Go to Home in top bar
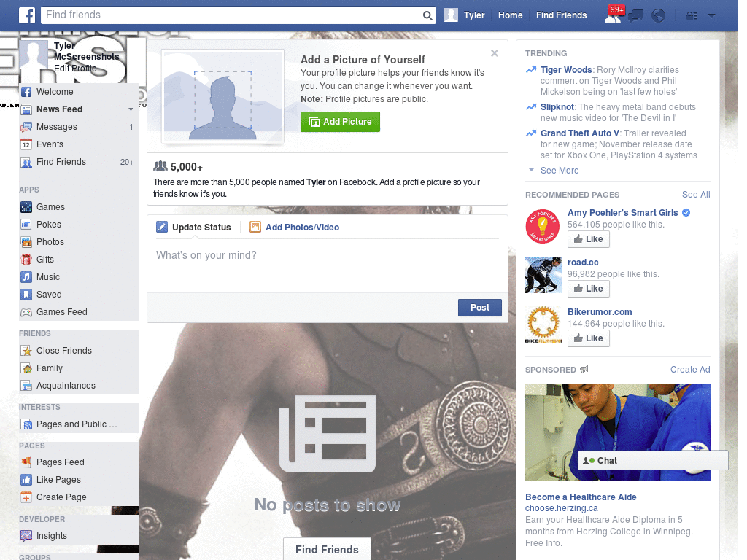This screenshot has height=560, width=747. tap(510, 15)
